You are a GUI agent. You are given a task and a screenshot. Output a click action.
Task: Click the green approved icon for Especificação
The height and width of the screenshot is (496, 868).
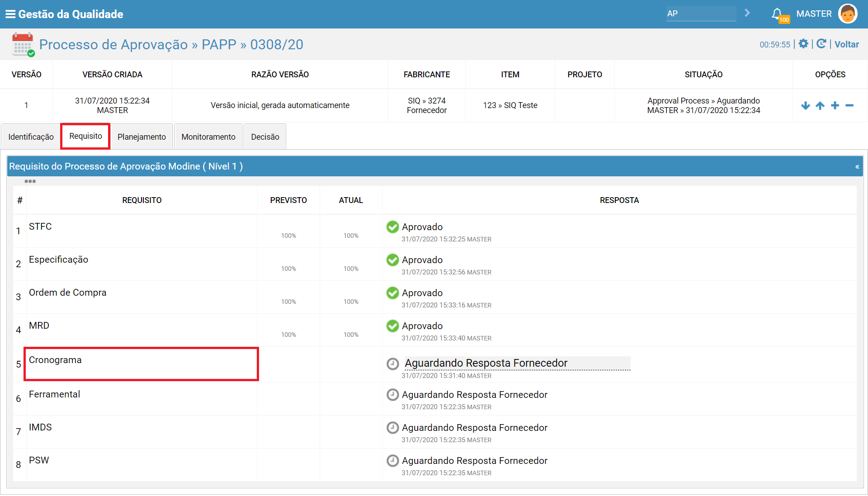pyautogui.click(x=393, y=260)
